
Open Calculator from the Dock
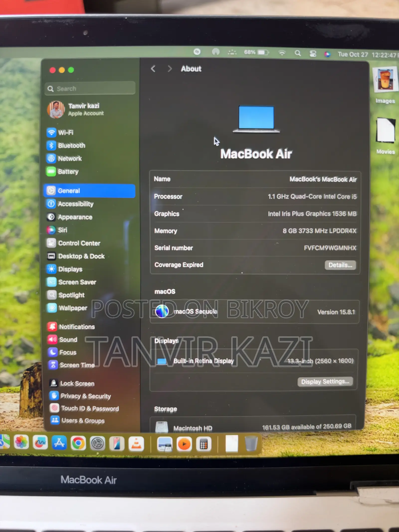coord(203,444)
